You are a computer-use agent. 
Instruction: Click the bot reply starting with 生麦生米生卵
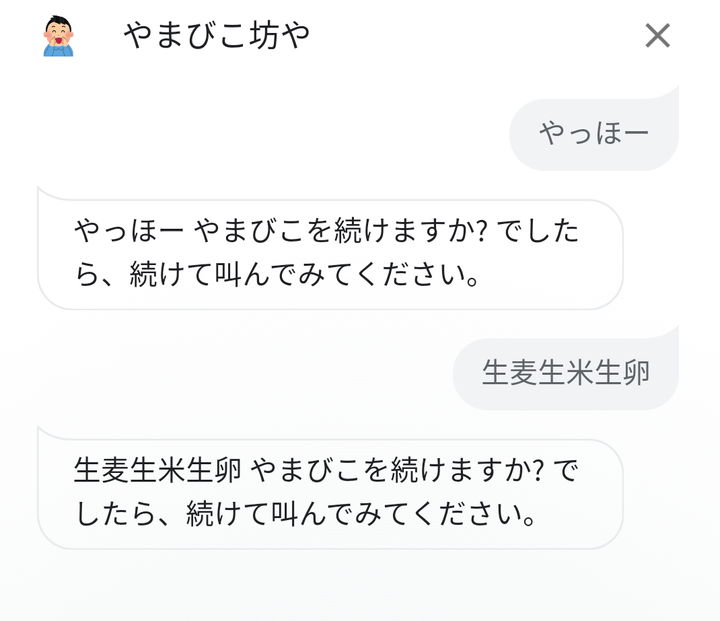tap(330, 493)
